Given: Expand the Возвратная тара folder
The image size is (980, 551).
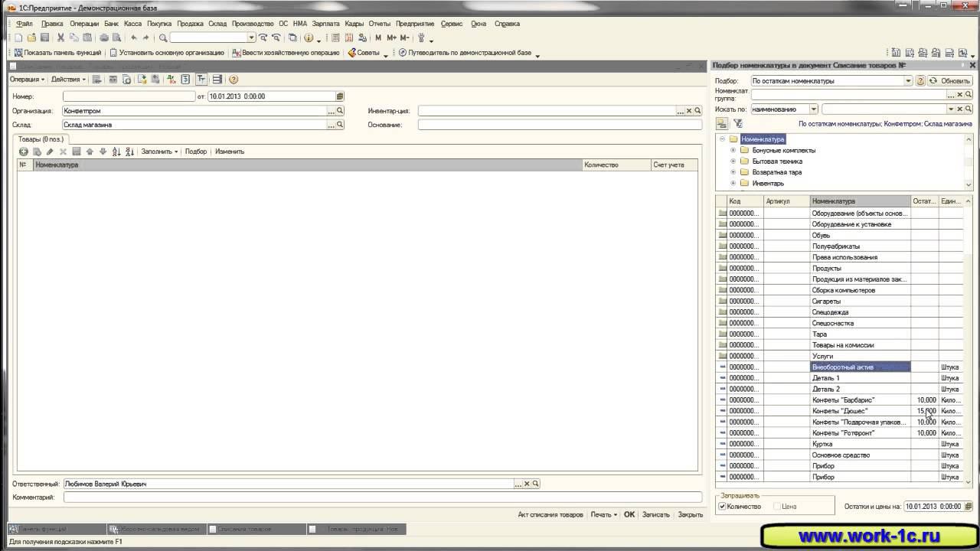Looking at the screenshot, I should (733, 172).
